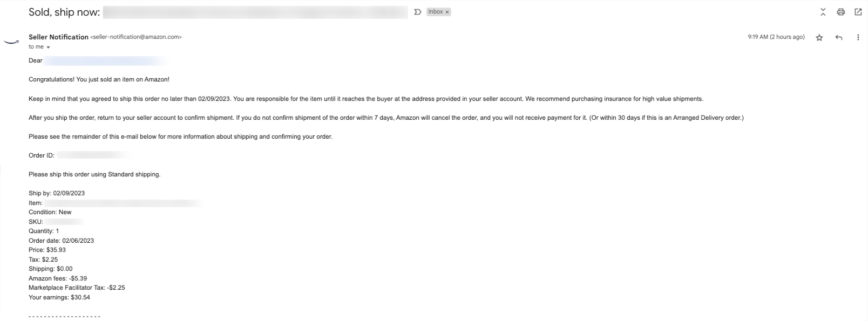The image size is (868, 321).
Task: Click the blurred Order ID value
Action: pyautogui.click(x=93, y=155)
